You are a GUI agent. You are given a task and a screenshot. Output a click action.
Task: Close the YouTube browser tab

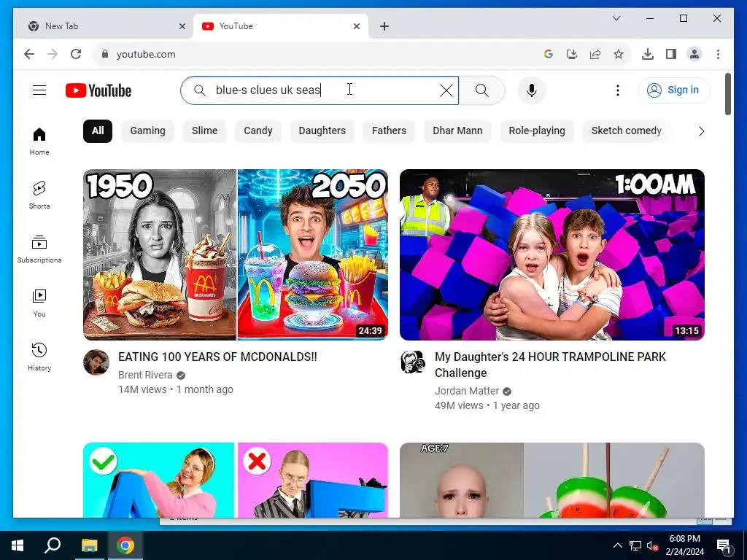[356, 27]
